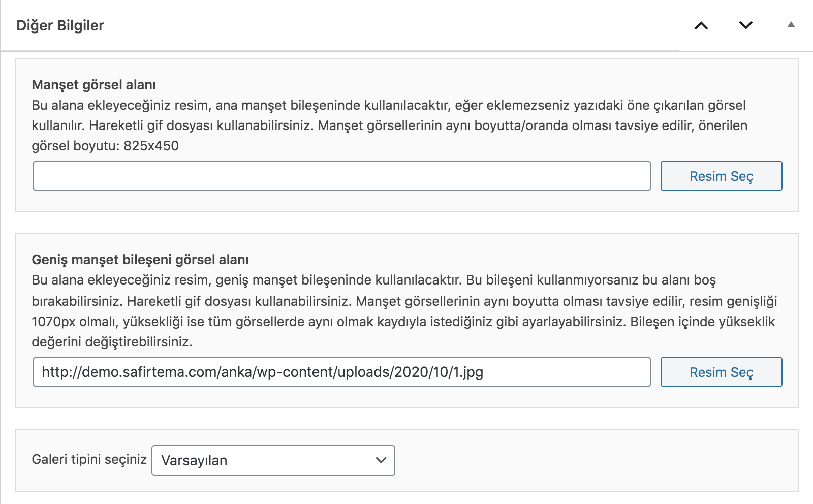Collapse the Diğer Bilgiler panel with triangle

(791, 25)
